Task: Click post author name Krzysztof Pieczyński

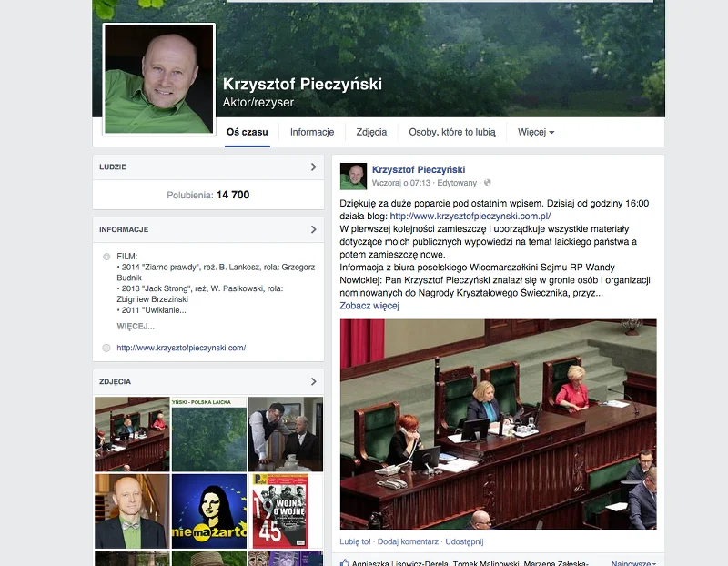Action: click(x=419, y=170)
